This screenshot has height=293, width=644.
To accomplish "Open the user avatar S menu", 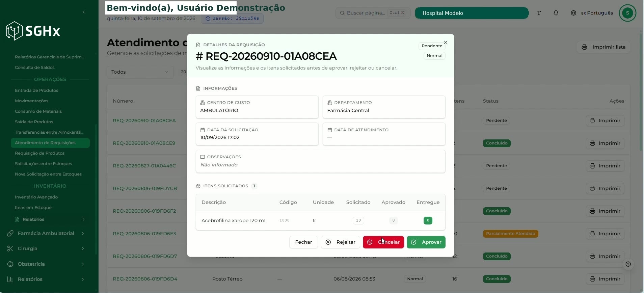I will (x=627, y=13).
